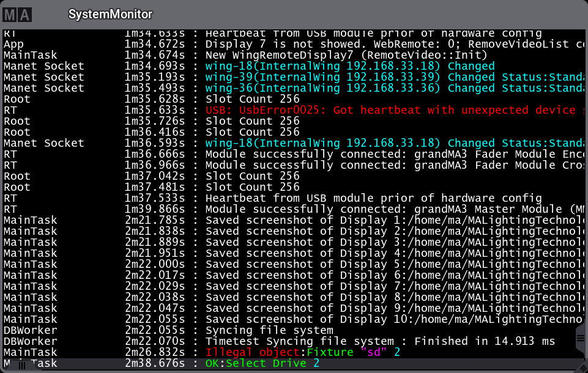Select 'Saved screenshot of Display 4' line

(294, 253)
